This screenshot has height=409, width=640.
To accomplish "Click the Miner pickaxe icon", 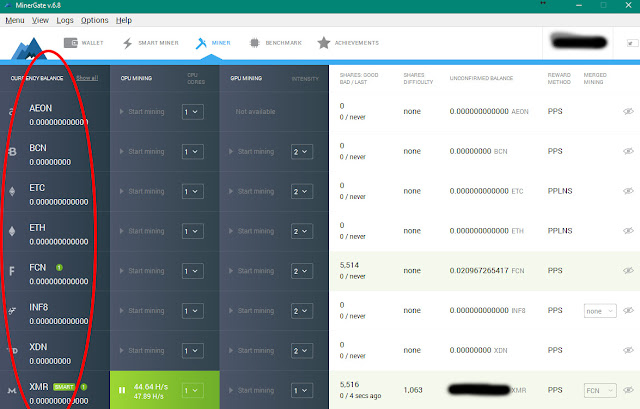I will click(201, 43).
